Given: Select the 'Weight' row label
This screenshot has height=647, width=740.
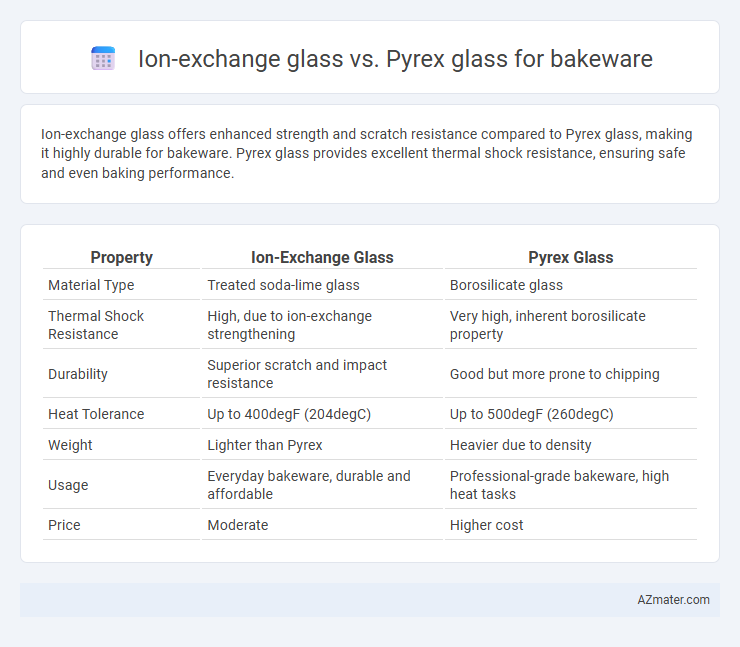Looking at the screenshot, I should click(70, 445).
